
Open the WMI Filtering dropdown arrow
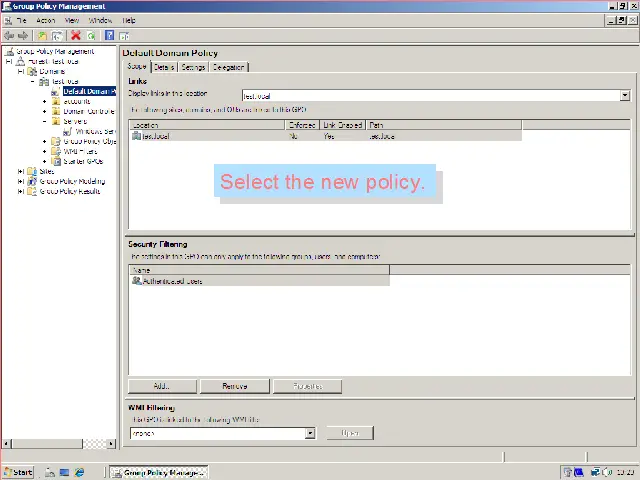310,433
